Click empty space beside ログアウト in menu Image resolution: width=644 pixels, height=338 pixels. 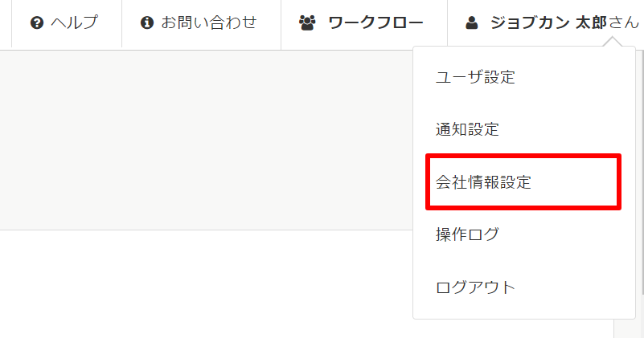pyautogui.click(x=571, y=287)
